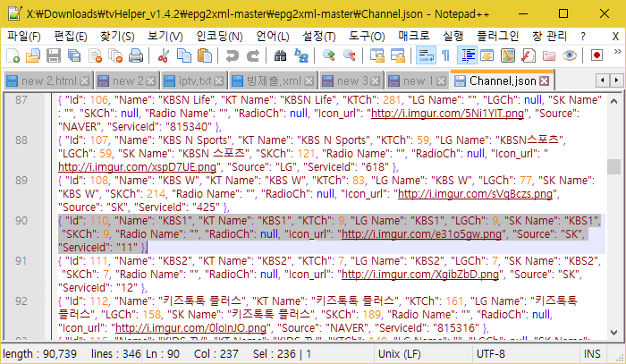
Task: Cut the selection with the scissors icon
Action: click(163, 55)
